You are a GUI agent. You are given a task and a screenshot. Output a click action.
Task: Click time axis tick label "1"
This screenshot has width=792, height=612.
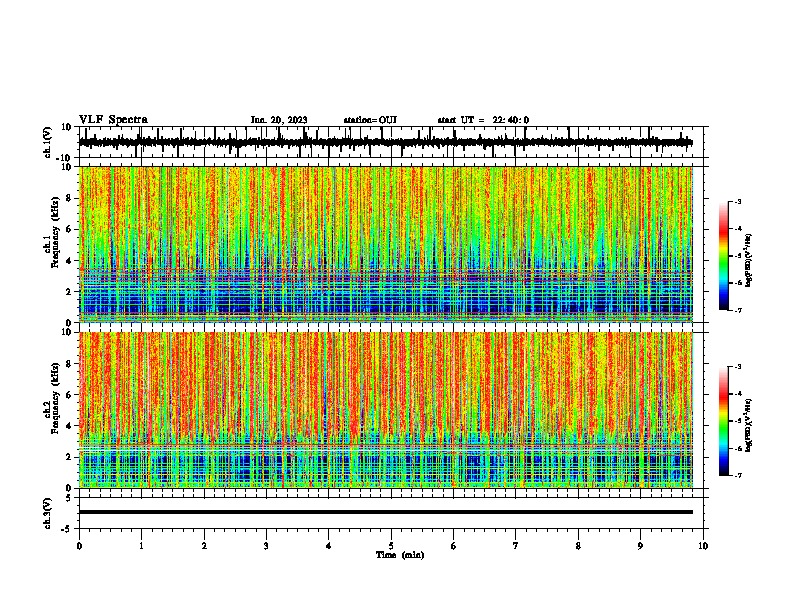(x=141, y=546)
